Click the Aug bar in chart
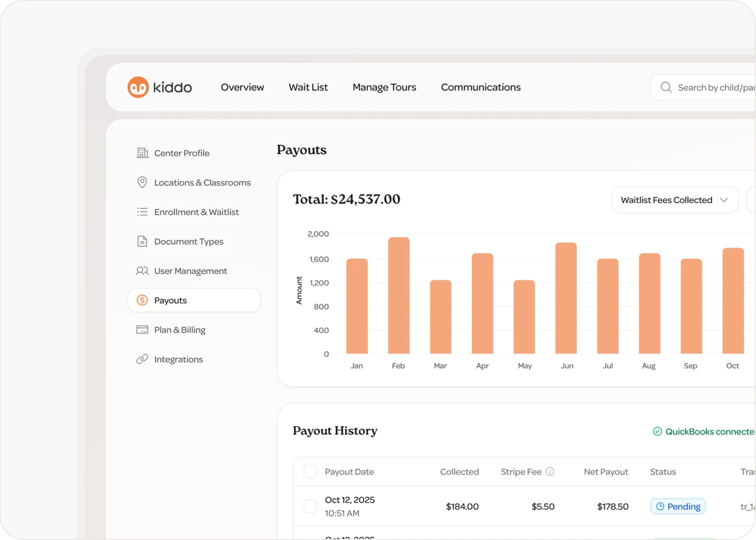756x540 pixels. point(650,304)
